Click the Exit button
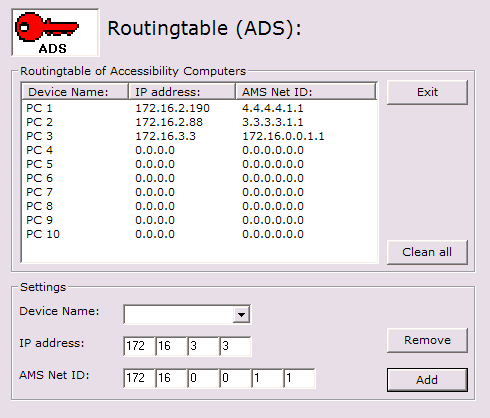This screenshot has height=418, width=490. pos(427,92)
